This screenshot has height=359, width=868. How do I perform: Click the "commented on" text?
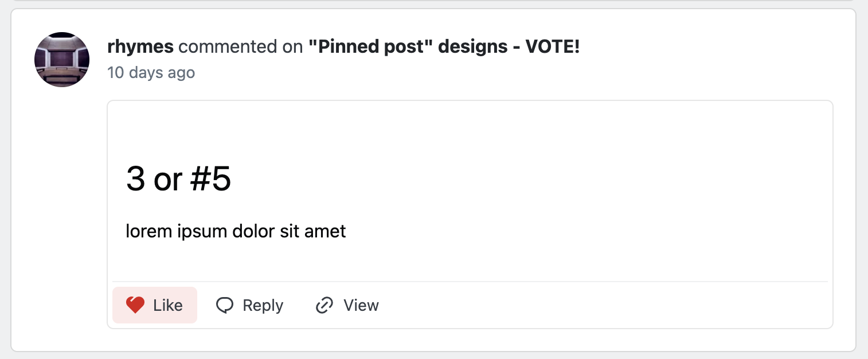coord(241,47)
